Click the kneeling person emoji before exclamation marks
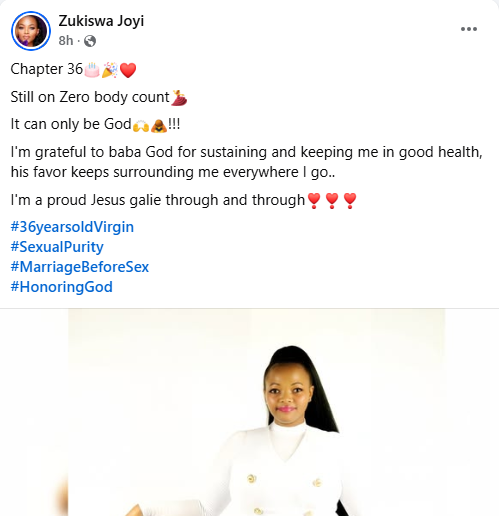This screenshot has height=516, width=499. coord(159,126)
